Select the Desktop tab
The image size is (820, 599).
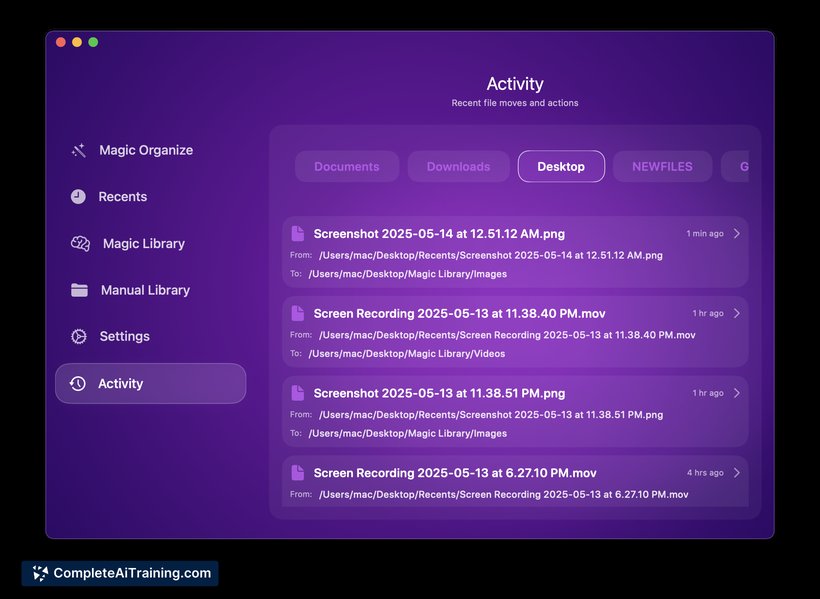point(561,166)
